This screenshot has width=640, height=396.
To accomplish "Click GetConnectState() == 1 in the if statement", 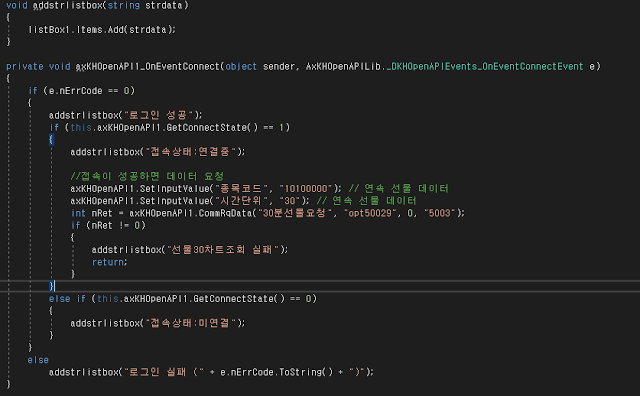I will pos(225,127).
